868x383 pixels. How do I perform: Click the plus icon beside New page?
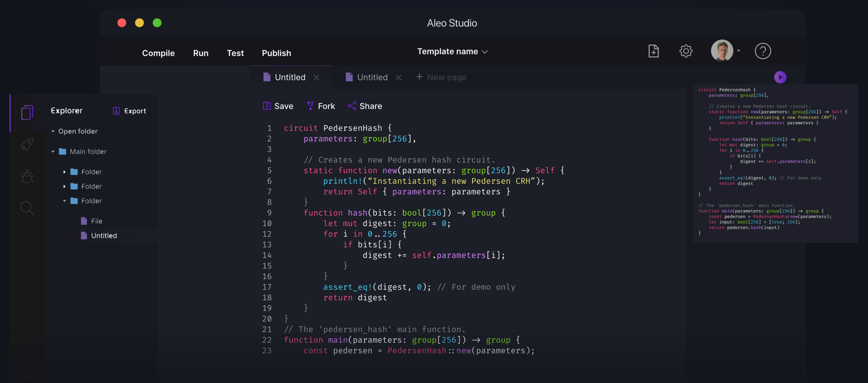point(419,77)
